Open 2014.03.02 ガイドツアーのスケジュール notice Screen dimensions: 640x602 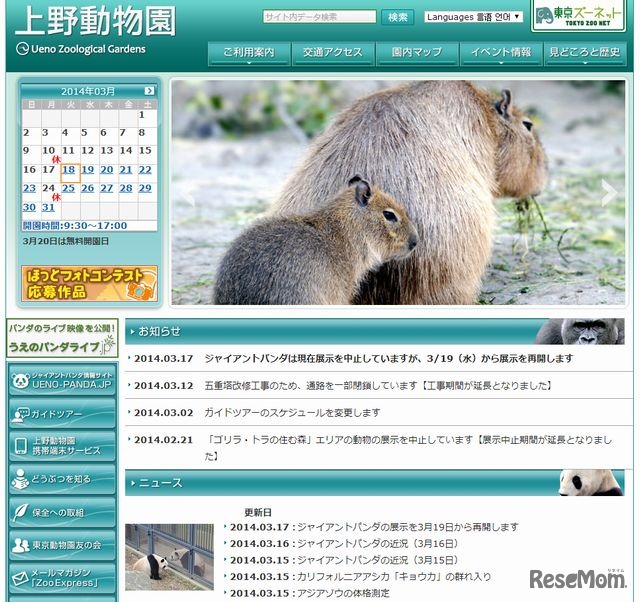click(x=292, y=413)
